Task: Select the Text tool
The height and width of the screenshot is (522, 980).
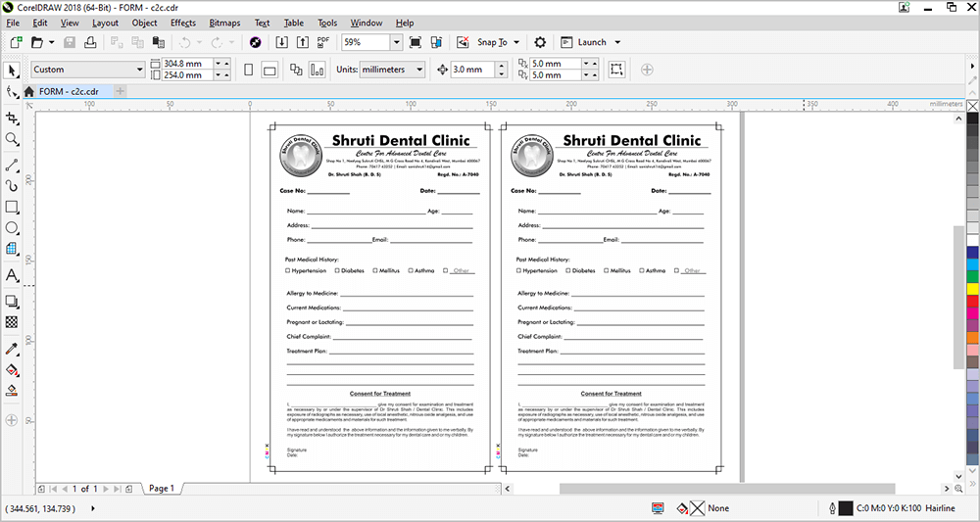Action: [x=11, y=275]
